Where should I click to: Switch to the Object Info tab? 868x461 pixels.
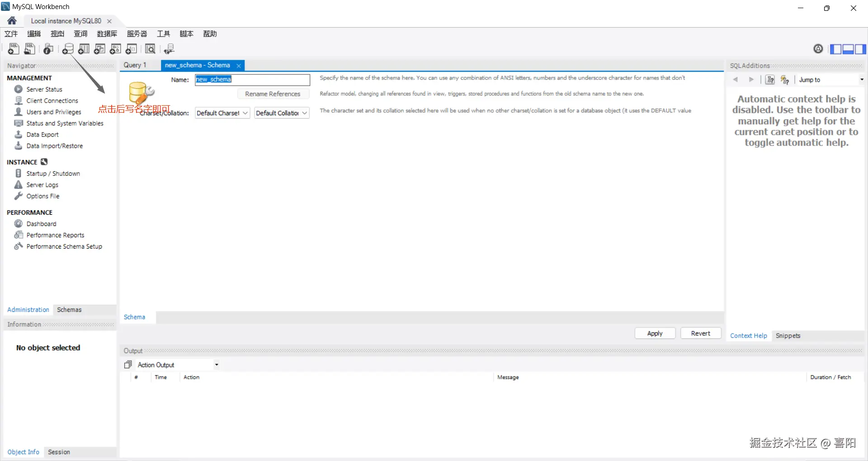[x=23, y=452]
